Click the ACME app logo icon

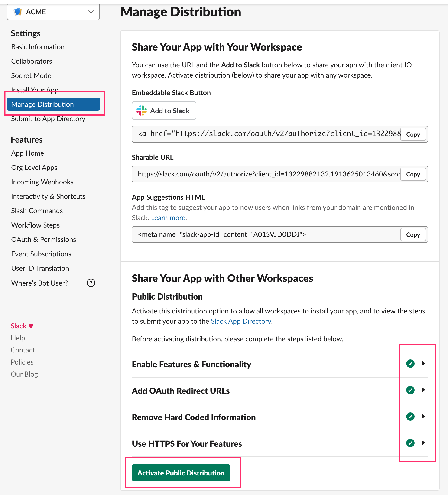click(18, 12)
